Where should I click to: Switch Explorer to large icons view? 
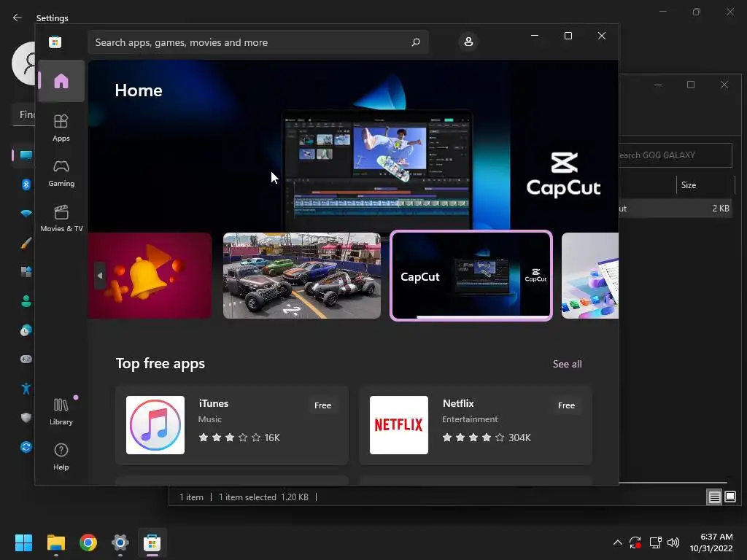(x=729, y=497)
